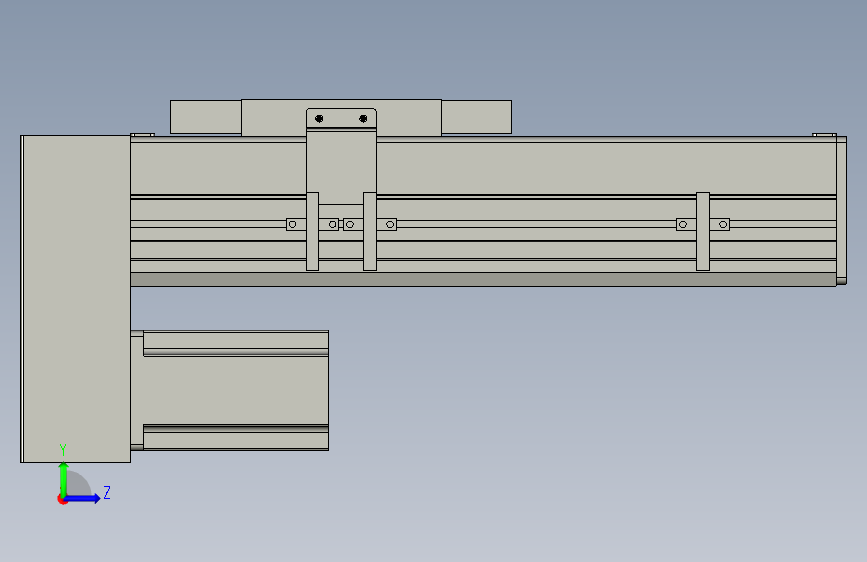The width and height of the screenshot is (867, 562).
Task: Select the bracket plate hanging below the screws
Action: click(x=342, y=166)
